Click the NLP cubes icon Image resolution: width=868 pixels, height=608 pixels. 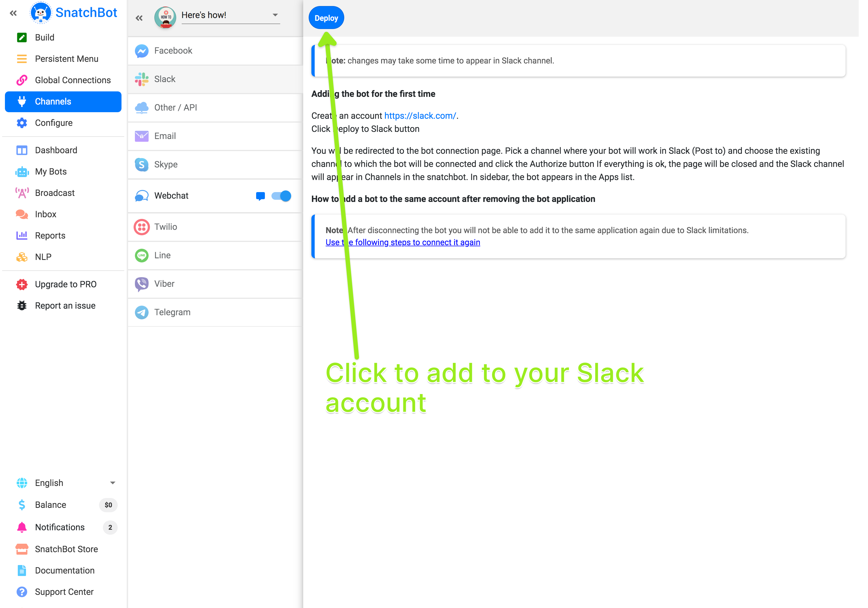point(22,257)
